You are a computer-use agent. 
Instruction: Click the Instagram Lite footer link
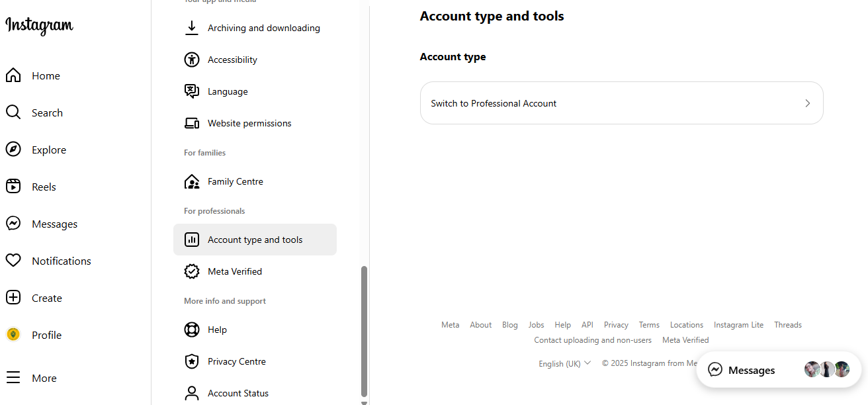pos(738,325)
